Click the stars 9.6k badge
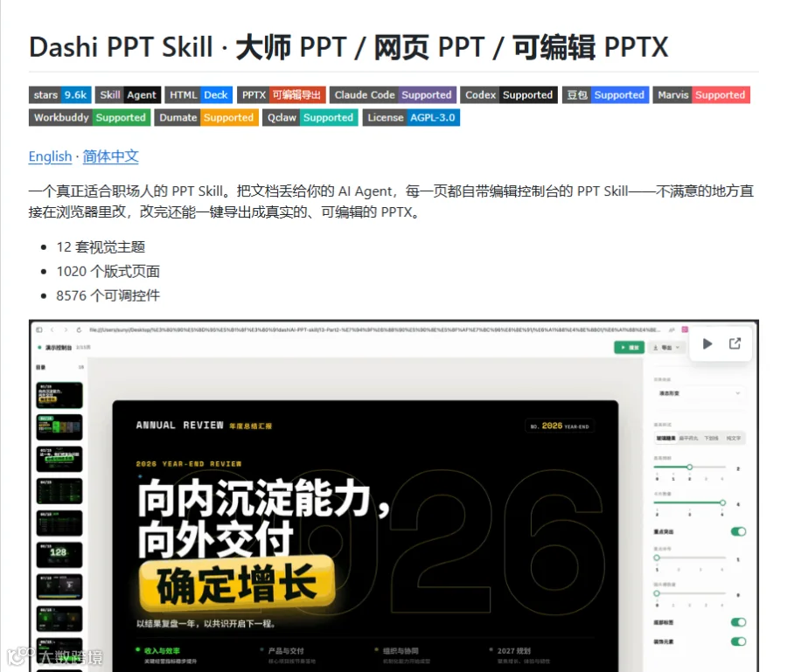 [60, 94]
